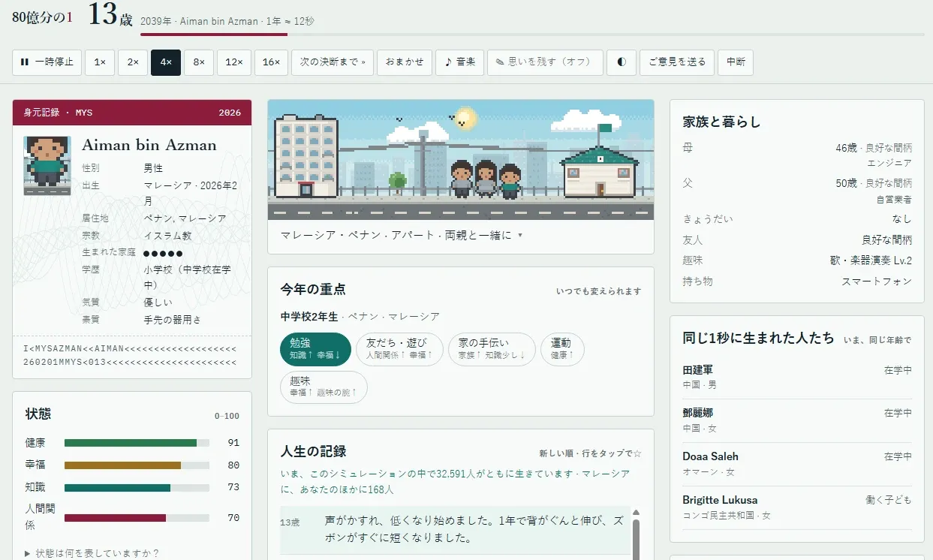Click the 気質 優しい row
Viewport: 933px width, 560px height.
point(161,302)
